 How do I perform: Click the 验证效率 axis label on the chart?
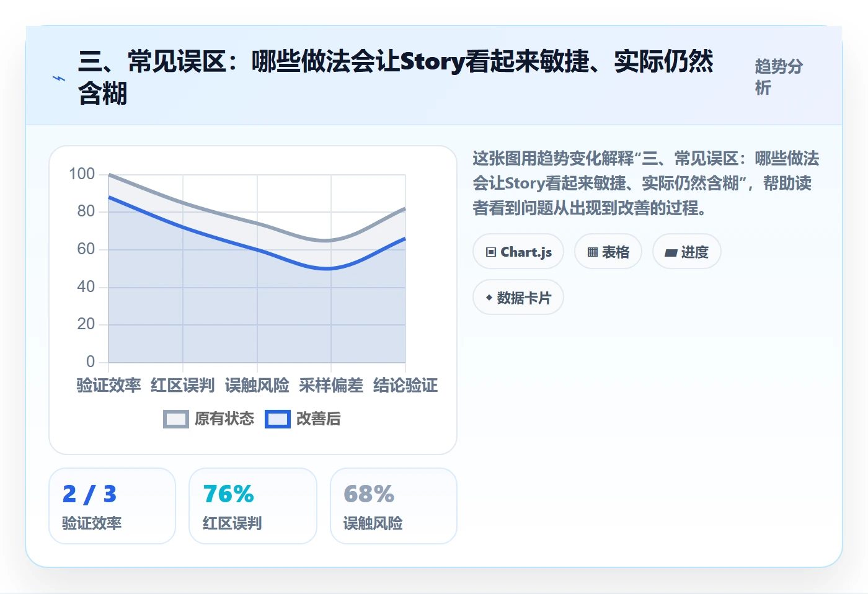[x=108, y=386]
